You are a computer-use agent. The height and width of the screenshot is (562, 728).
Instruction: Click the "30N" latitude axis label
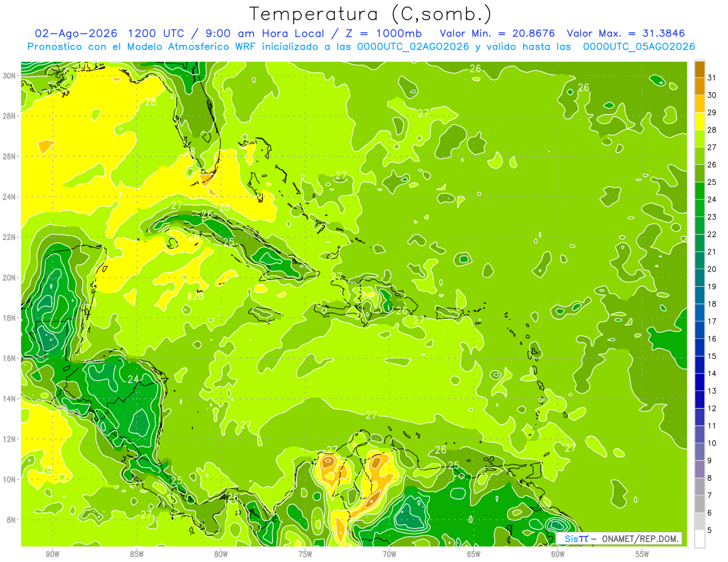[9, 76]
